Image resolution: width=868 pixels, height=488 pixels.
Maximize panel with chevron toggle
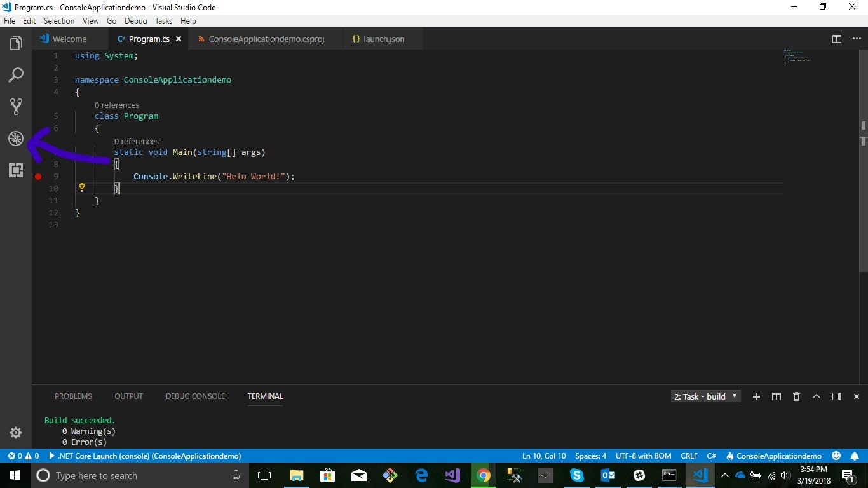click(817, 396)
